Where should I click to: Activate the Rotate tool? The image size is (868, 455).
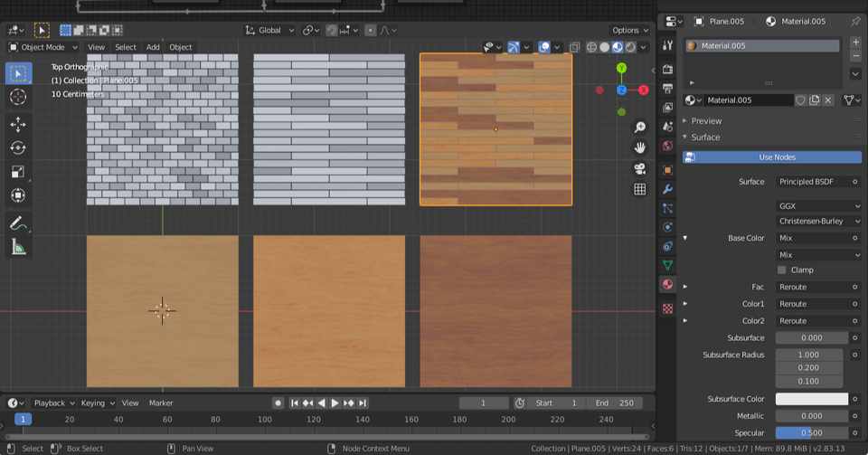pyautogui.click(x=18, y=147)
